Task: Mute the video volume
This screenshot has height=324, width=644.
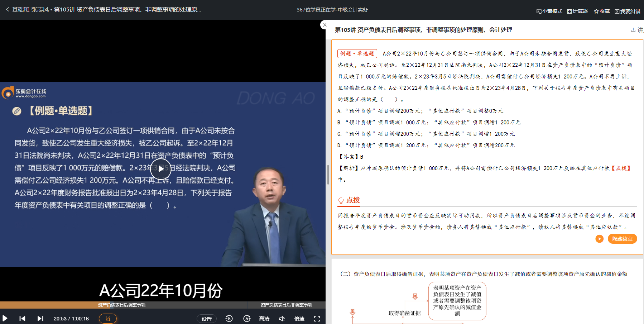Action: (x=282, y=318)
